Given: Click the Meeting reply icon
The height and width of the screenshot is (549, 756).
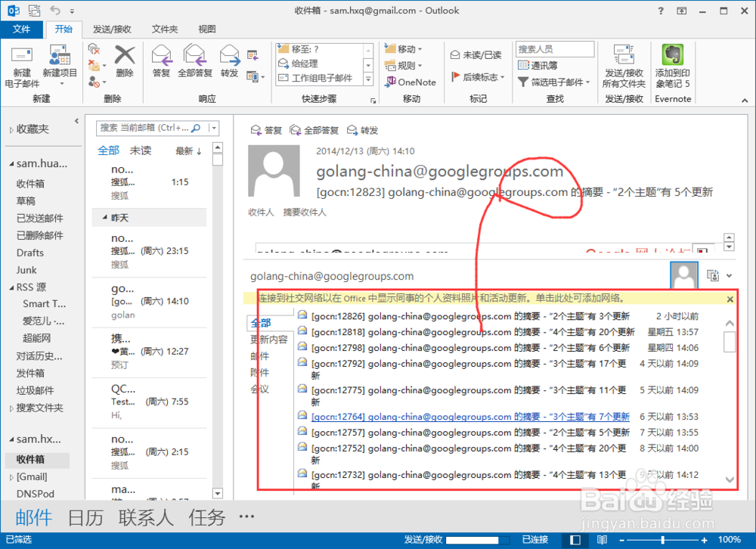Looking at the screenshot, I should [x=253, y=55].
